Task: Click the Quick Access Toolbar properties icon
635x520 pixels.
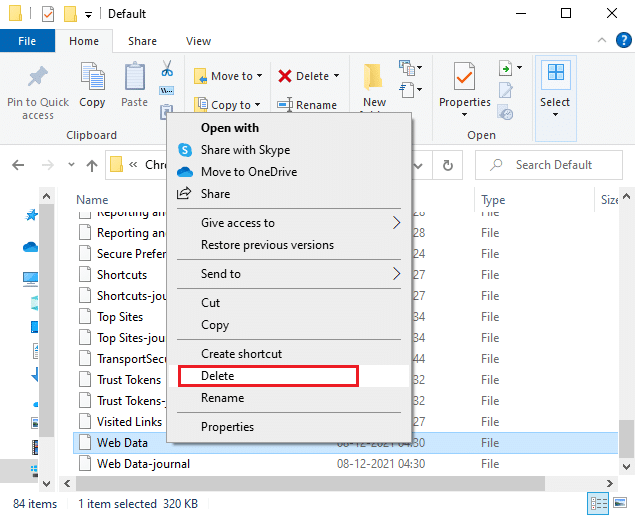Action: click(x=48, y=15)
